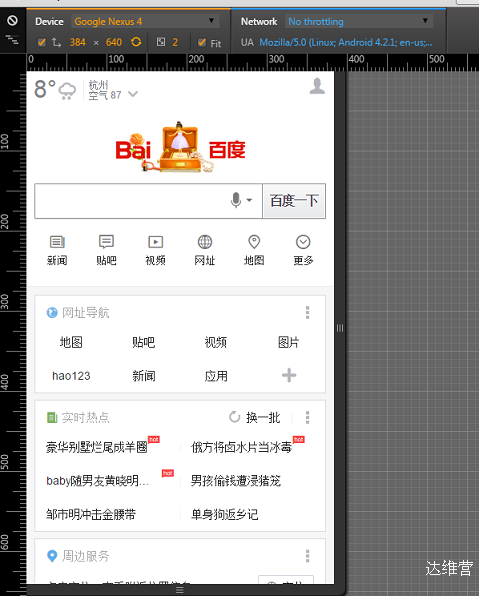Click the Baidu search input field
Viewport: 479px width, 596px height.
(x=131, y=201)
